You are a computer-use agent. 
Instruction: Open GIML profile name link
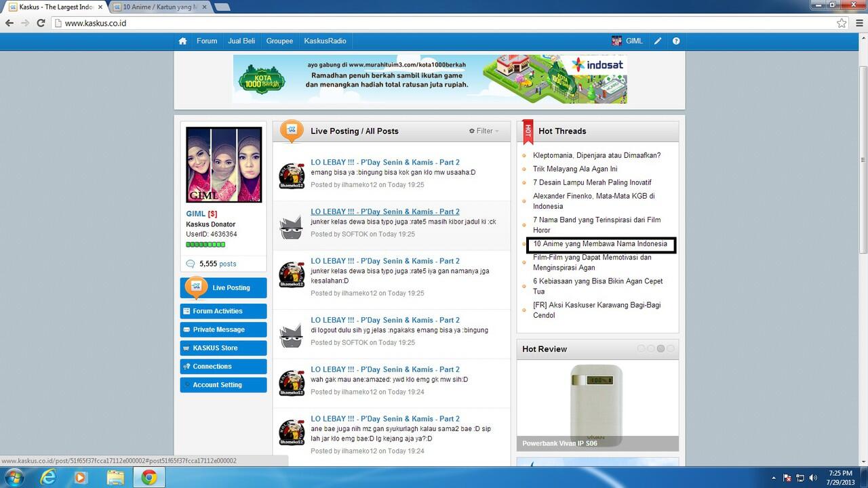tap(196, 214)
